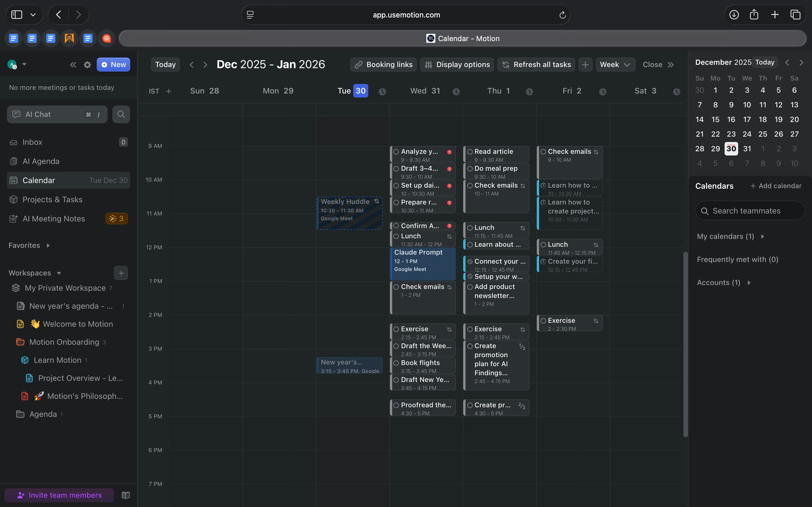Click the clock icon beside Wed 31

456,92
